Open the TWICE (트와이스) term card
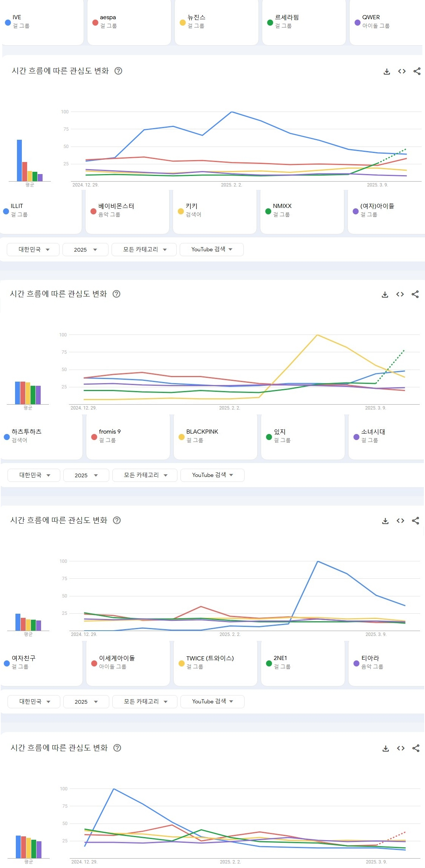 (215, 662)
